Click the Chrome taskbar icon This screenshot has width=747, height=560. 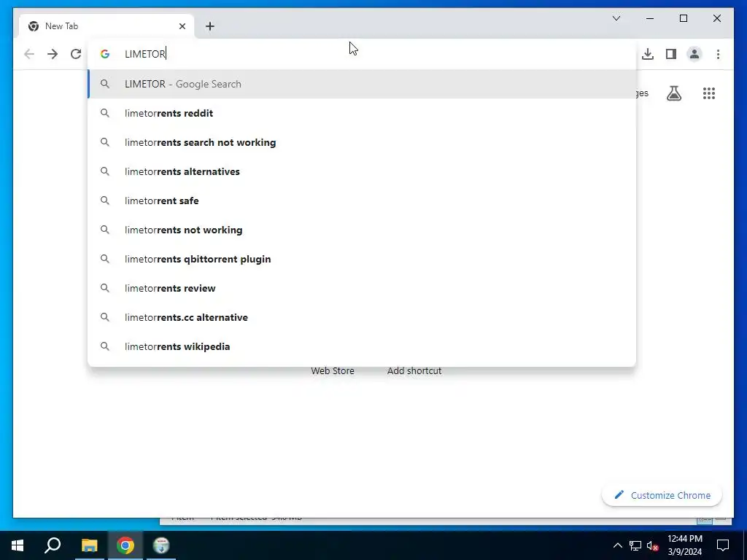pyautogui.click(x=125, y=545)
